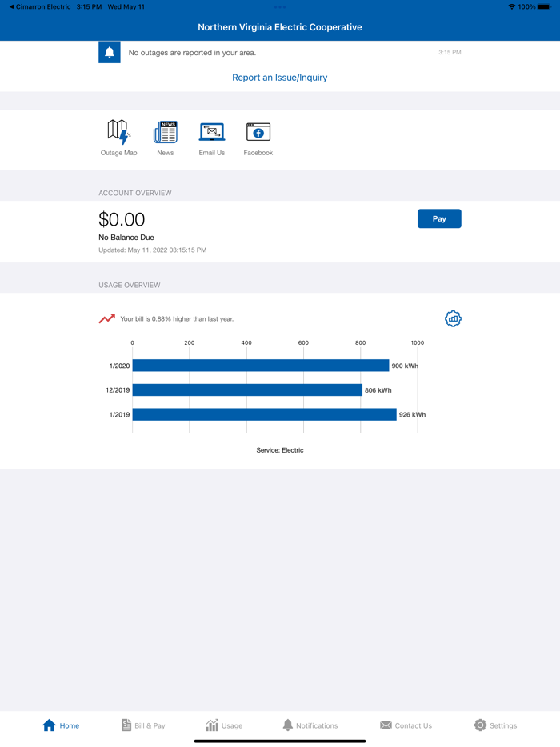Tap the 926 kWh label
This screenshot has width=560, height=747.
click(412, 414)
